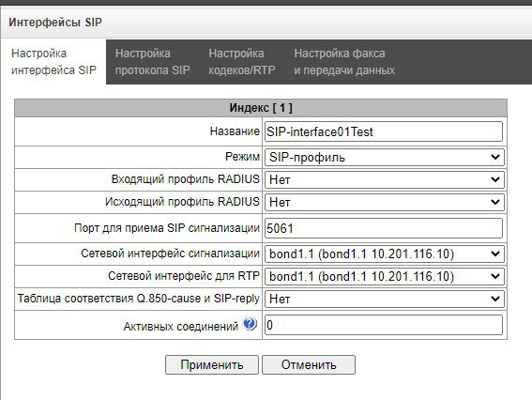Click the SIP signaling port field 5061
532x400 pixels.
point(384,228)
